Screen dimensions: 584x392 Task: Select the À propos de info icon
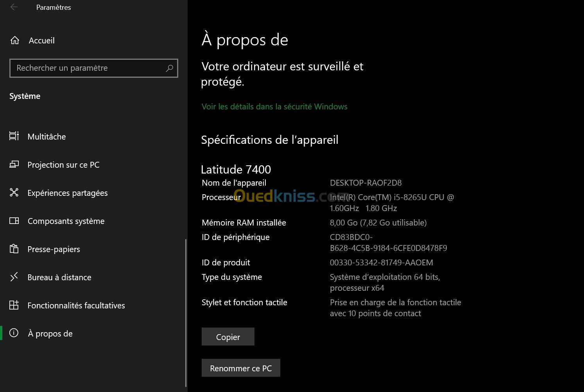(14, 333)
